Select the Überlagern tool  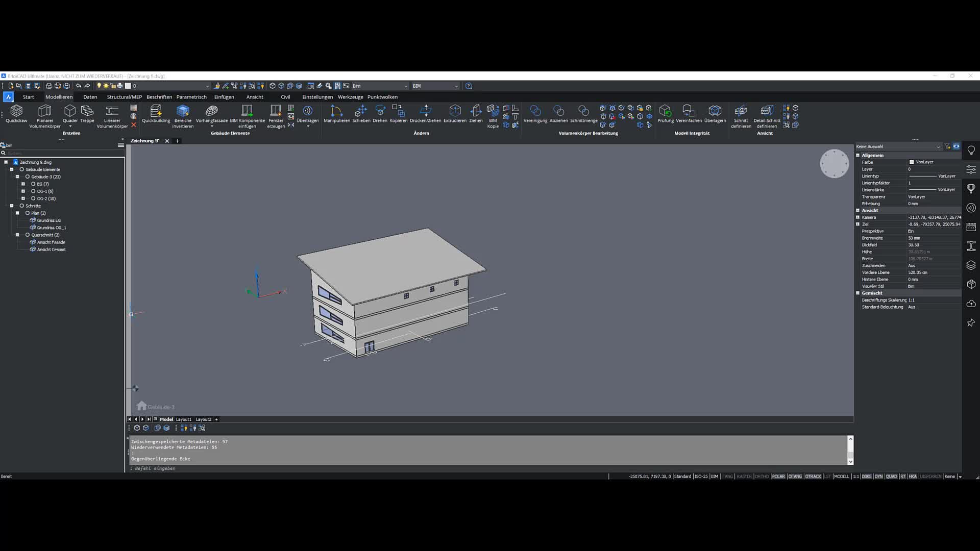coord(715,114)
